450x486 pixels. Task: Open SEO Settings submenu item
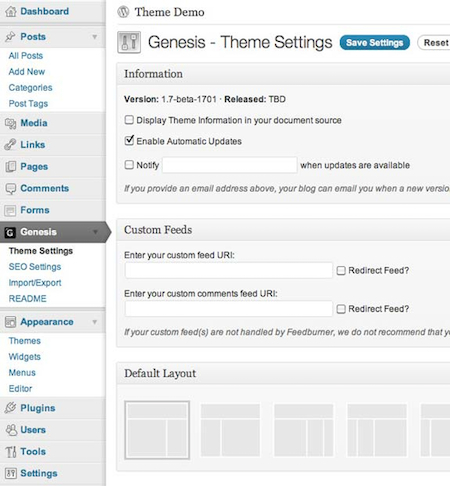35,267
